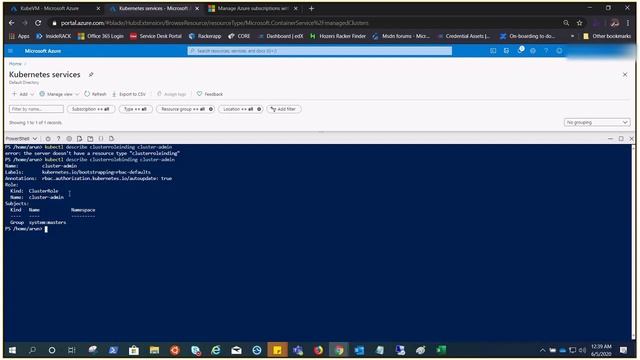The image size is (640, 360).
Task: Open the Chrome profile avatar
Action: click(x=615, y=23)
